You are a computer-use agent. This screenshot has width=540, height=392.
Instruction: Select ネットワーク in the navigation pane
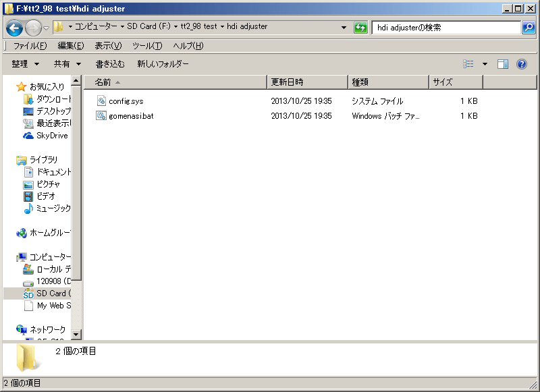tap(47, 330)
